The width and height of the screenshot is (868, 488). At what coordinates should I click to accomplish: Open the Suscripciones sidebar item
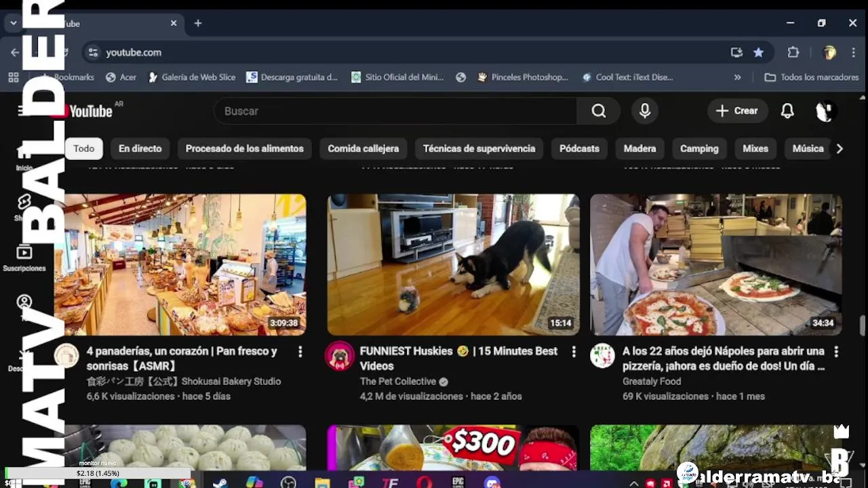pyautogui.click(x=24, y=258)
